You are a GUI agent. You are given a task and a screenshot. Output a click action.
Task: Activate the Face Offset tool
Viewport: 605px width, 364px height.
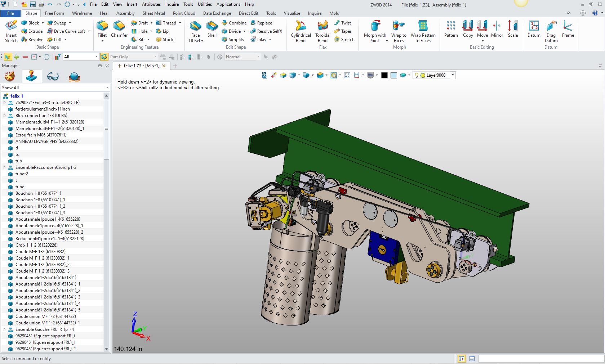coord(195,31)
